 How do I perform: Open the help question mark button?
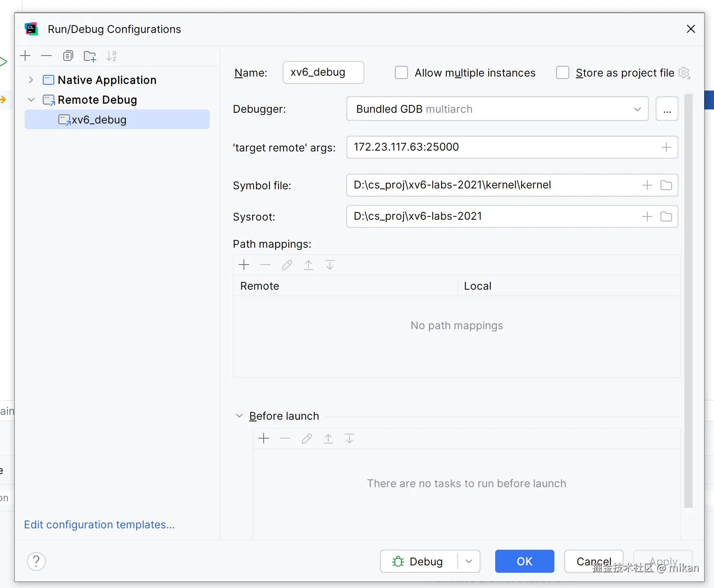coord(36,561)
